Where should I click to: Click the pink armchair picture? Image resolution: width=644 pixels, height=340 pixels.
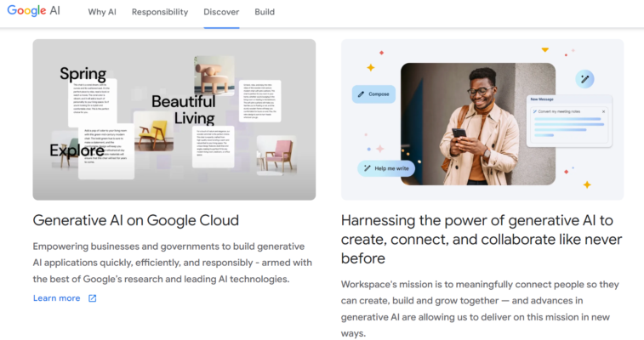(276, 155)
